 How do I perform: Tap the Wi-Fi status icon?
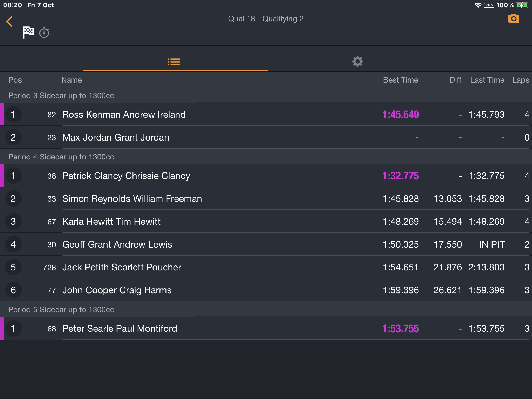point(478,5)
